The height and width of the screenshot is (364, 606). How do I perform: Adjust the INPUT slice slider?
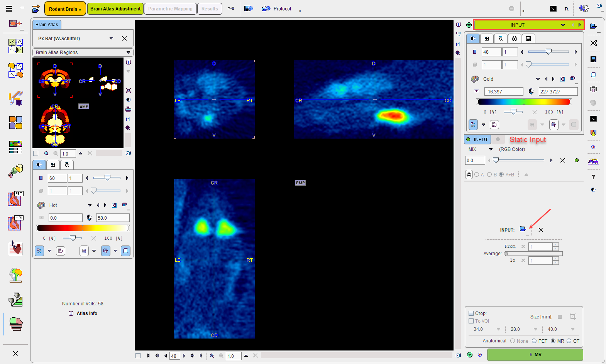[x=548, y=52]
